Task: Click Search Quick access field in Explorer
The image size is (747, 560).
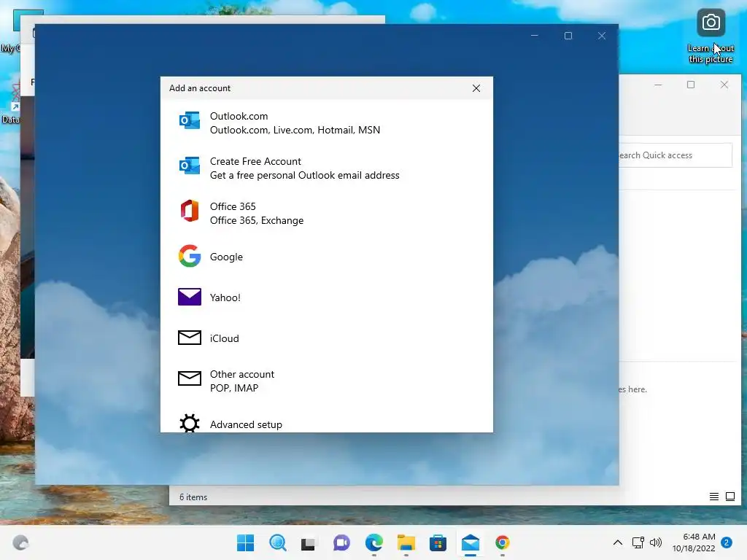Action: [675, 155]
